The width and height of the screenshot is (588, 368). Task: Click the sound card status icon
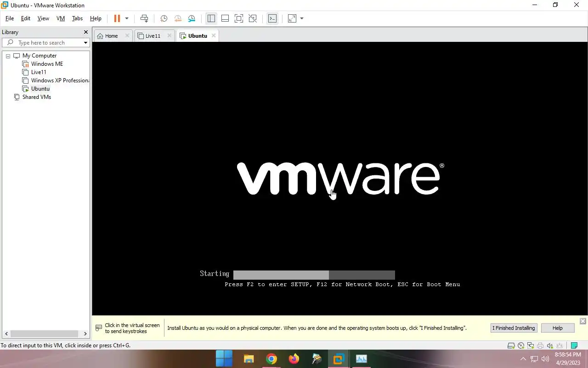tap(550, 345)
